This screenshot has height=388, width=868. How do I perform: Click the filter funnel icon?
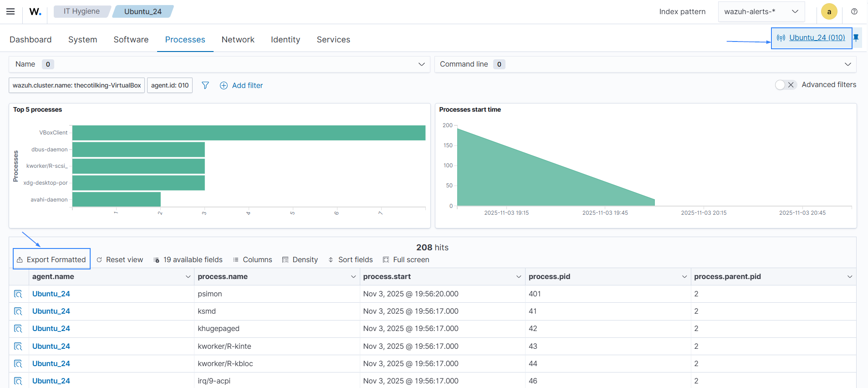coord(205,85)
